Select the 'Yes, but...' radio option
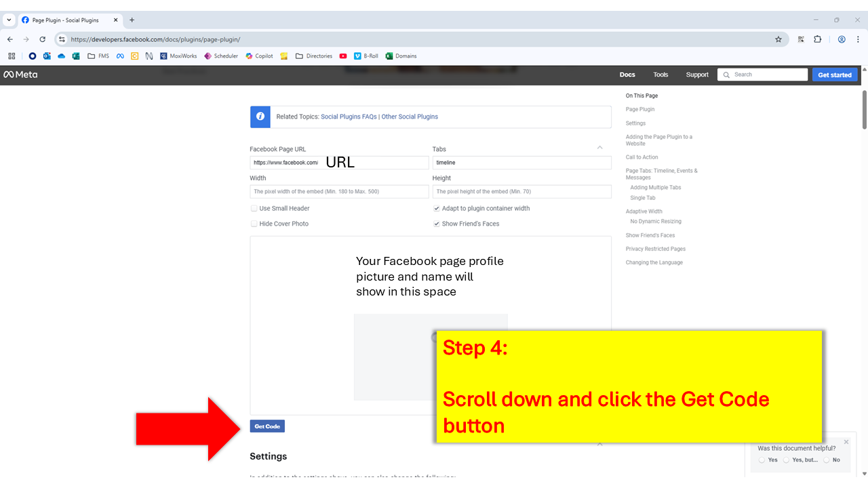This screenshot has width=868, height=488. 787,460
